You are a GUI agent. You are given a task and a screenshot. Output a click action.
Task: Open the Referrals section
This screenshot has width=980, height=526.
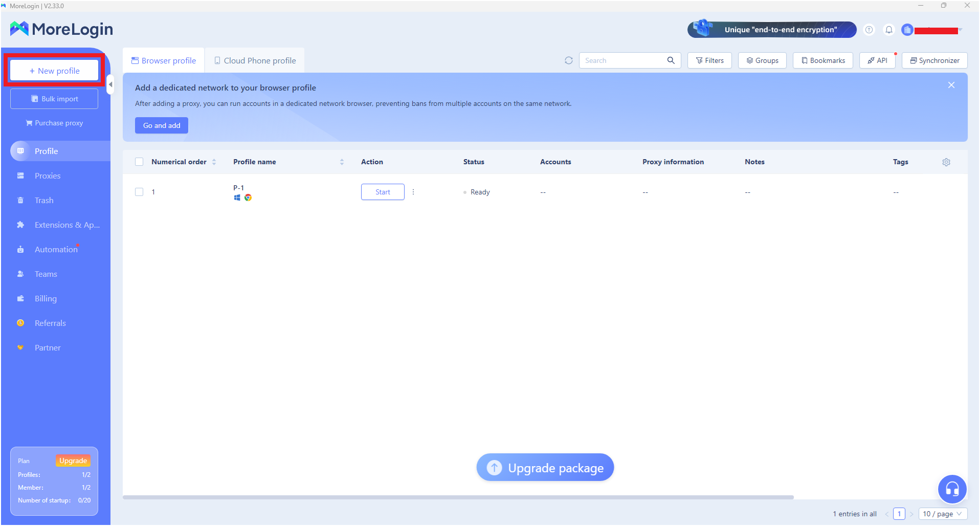pos(50,323)
